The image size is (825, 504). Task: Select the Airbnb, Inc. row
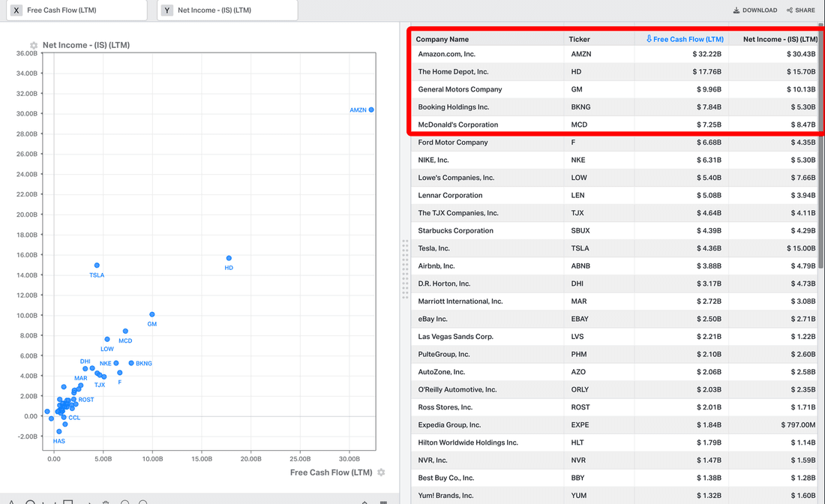[x=614, y=266]
